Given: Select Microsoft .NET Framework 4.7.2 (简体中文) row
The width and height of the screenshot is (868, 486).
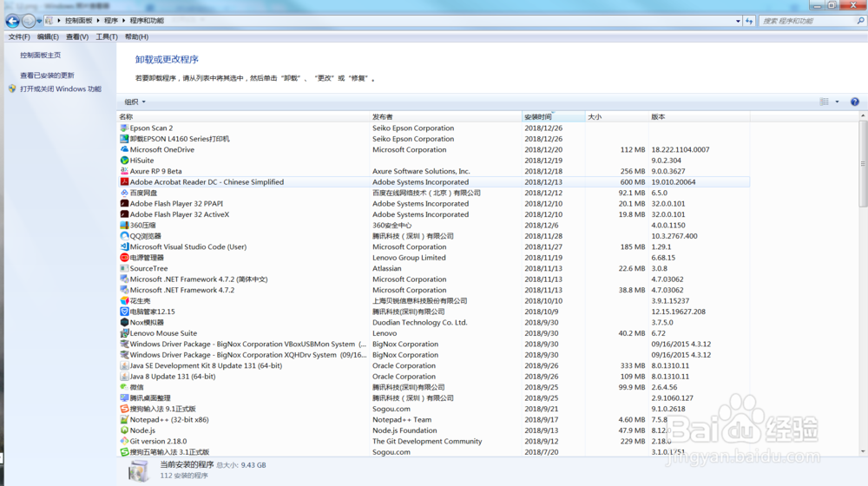Looking at the screenshot, I should (x=434, y=279).
